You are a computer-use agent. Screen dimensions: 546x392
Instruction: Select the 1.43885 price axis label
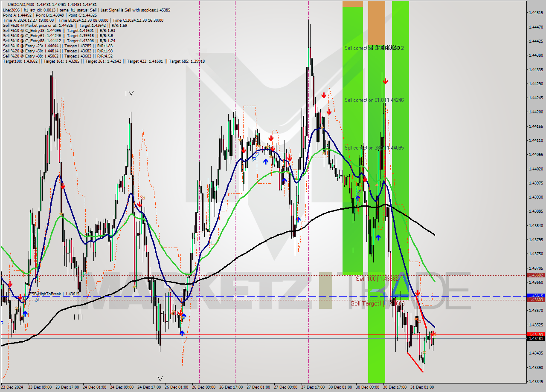(536, 211)
